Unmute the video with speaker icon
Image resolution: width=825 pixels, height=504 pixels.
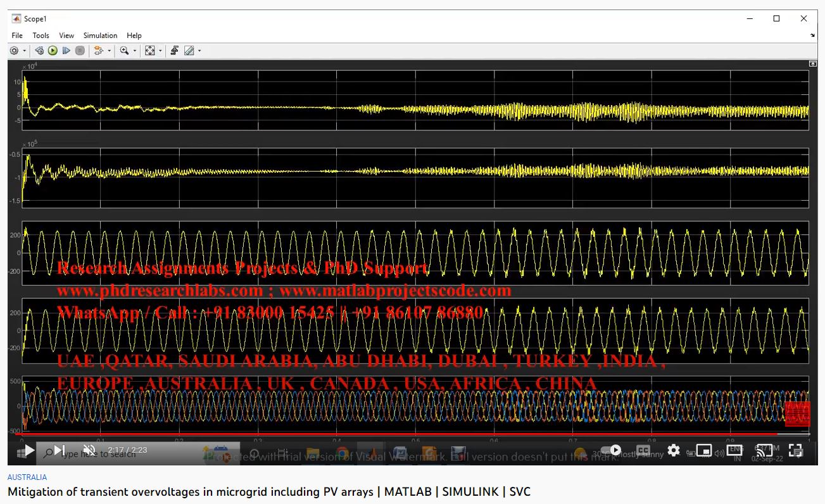click(x=89, y=451)
